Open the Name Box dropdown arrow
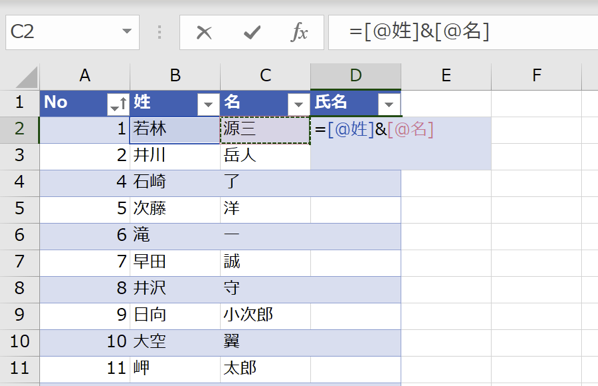Screen dimensions: 598x386 coord(127,31)
